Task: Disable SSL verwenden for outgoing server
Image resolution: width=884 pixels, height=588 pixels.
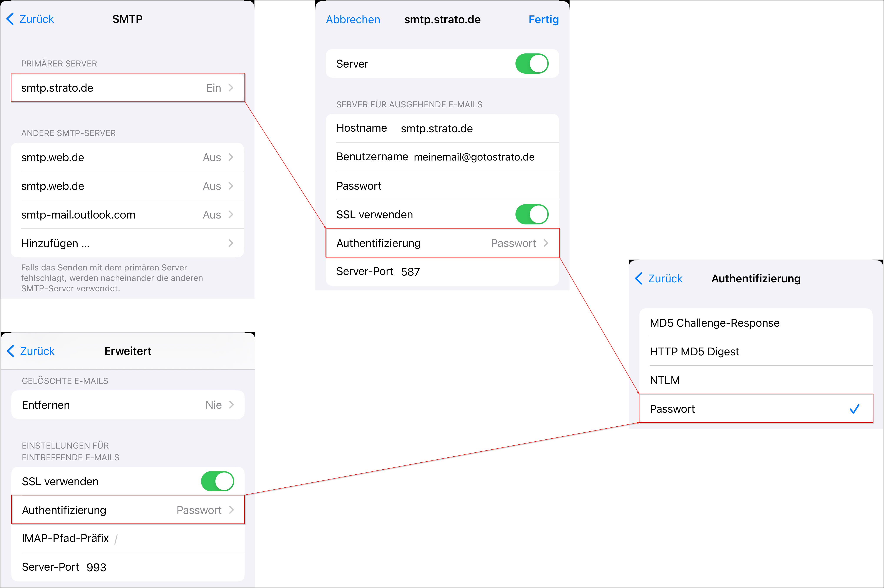Action: click(532, 214)
